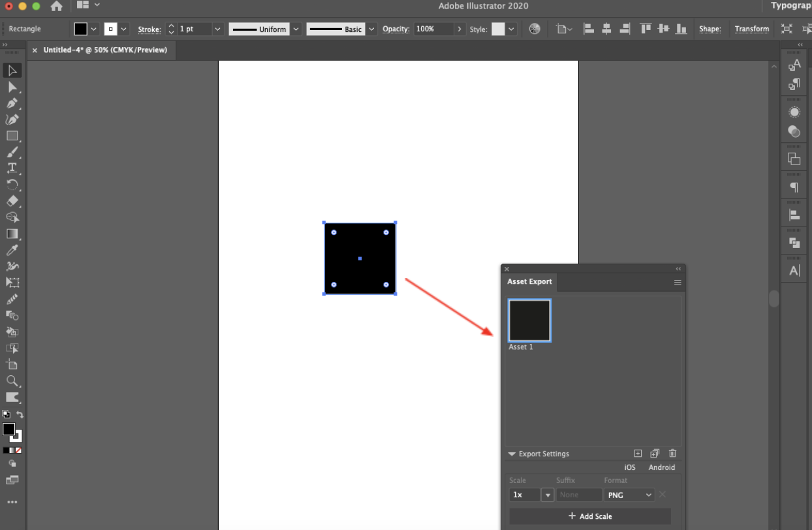Select the Rotate tool
Screen dimensions: 812x530
click(x=12, y=185)
